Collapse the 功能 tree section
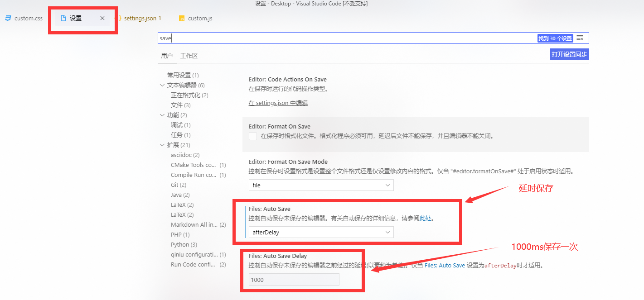 click(162, 115)
